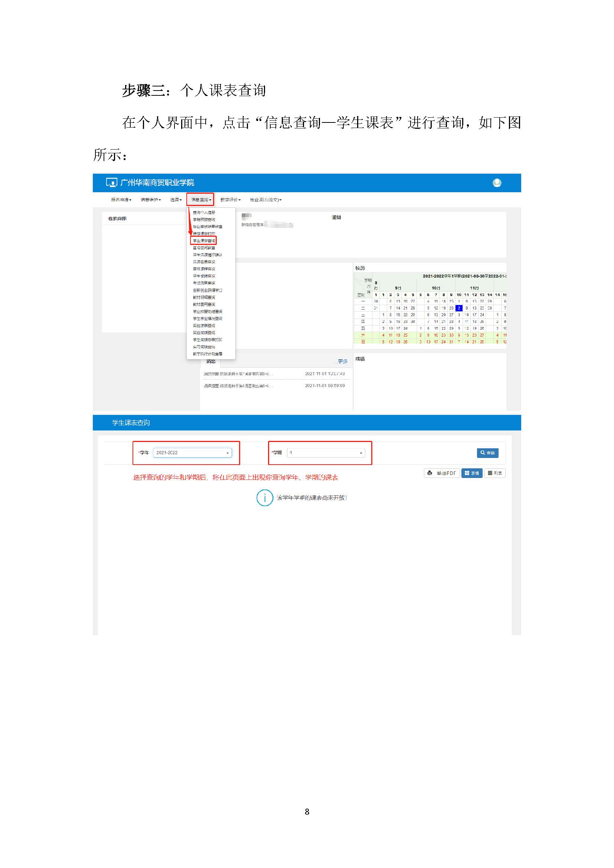Click the 输出PDF print button

[x=442, y=473]
